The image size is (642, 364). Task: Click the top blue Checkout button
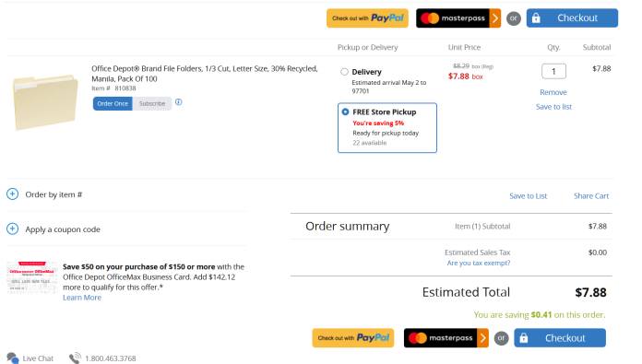tap(572, 18)
